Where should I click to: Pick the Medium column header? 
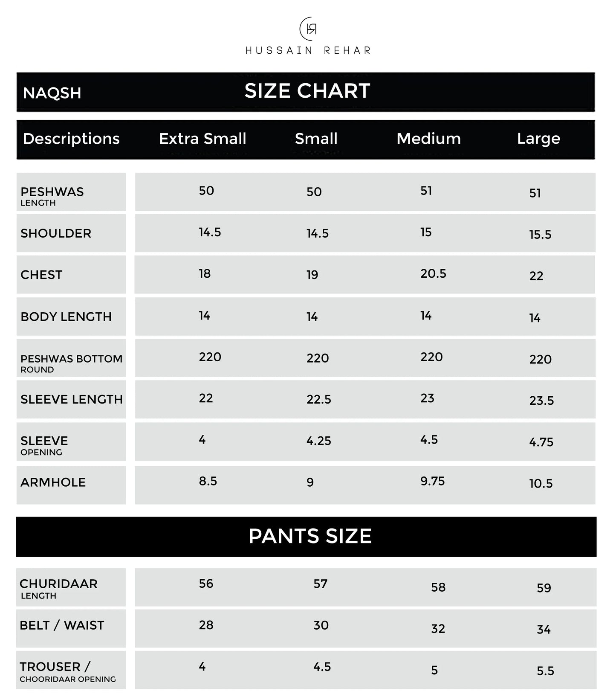click(428, 139)
